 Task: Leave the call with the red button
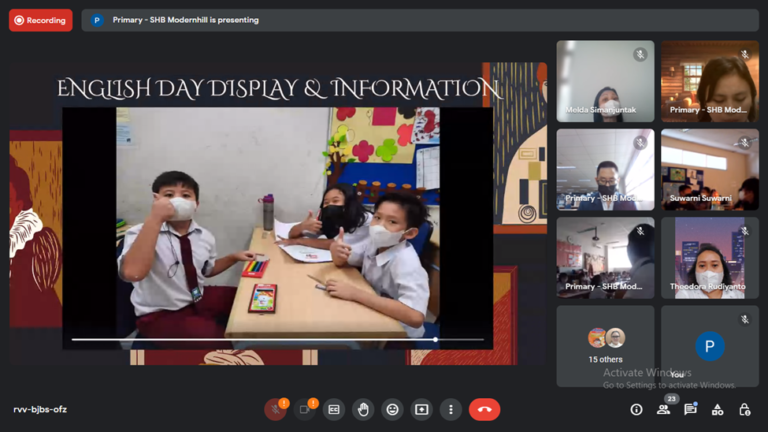pyautogui.click(x=485, y=410)
